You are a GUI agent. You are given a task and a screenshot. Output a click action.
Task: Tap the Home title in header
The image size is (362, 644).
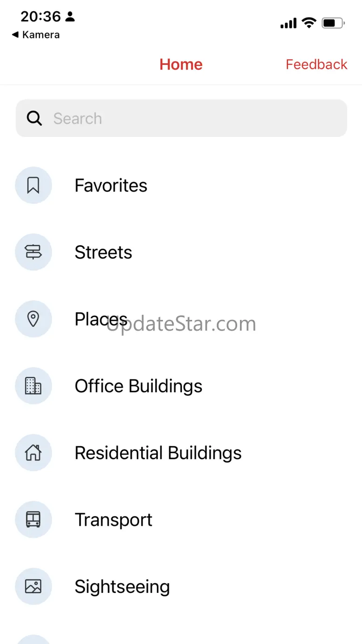pyautogui.click(x=181, y=64)
